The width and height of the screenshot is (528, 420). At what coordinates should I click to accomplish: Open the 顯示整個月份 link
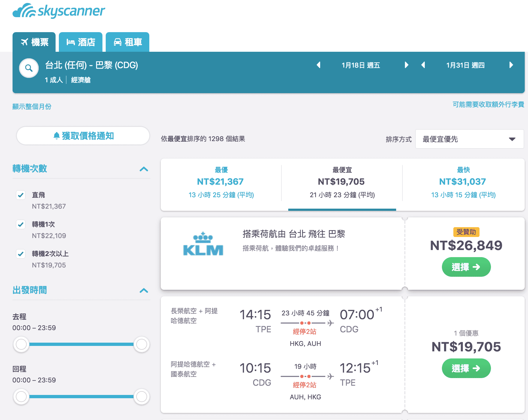click(x=32, y=106)
